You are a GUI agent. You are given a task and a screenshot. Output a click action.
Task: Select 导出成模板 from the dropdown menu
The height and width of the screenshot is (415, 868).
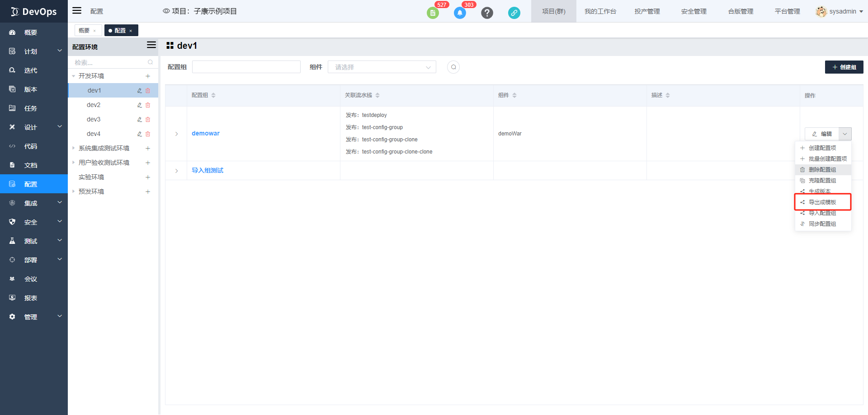[822, 202]
